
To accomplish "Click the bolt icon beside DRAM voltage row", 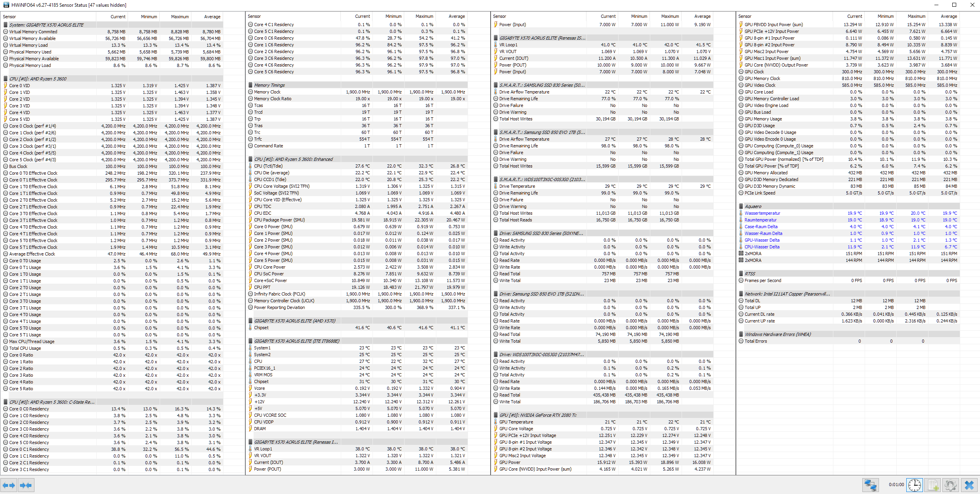I will (x=250, y=429).
